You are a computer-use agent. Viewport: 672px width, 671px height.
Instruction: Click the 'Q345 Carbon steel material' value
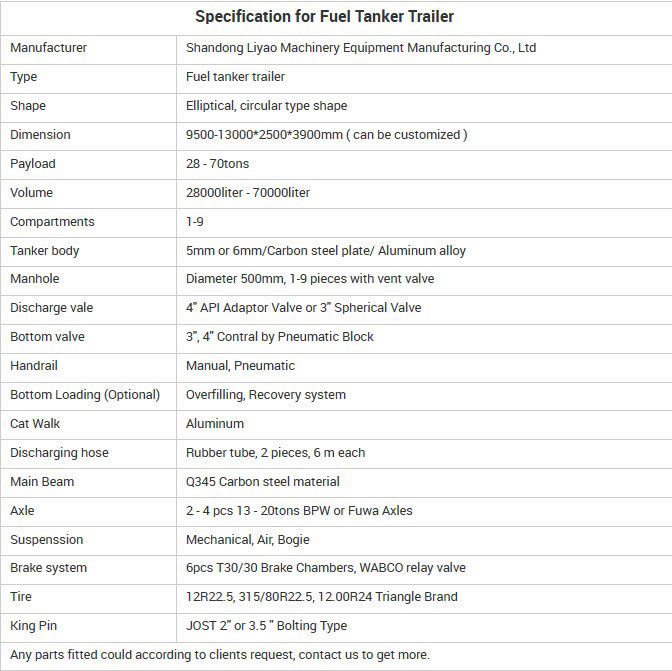coord(263,482)
